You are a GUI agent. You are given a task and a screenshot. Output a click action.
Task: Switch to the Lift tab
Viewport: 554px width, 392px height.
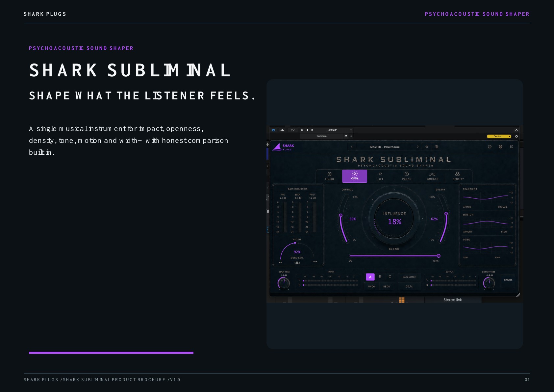[380, 176]
